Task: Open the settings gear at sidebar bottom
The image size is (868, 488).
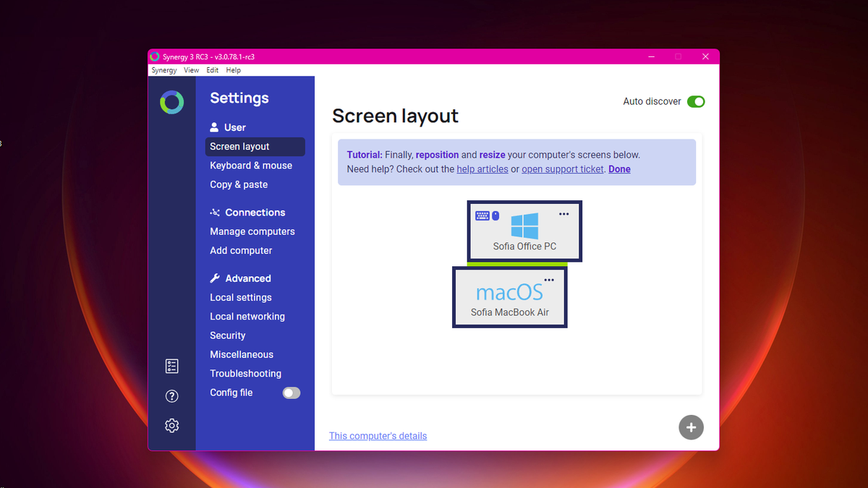Action: (x=171, y=425)
